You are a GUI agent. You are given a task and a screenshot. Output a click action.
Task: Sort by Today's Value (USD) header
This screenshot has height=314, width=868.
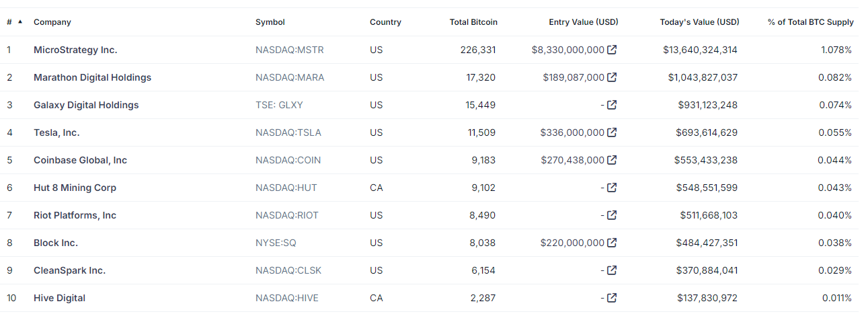(699, 22)
